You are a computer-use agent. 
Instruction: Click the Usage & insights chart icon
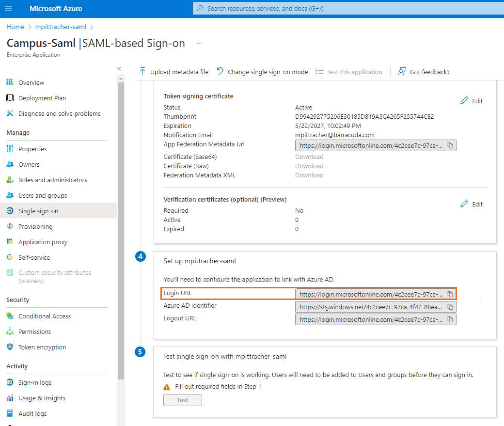(10, 398)
